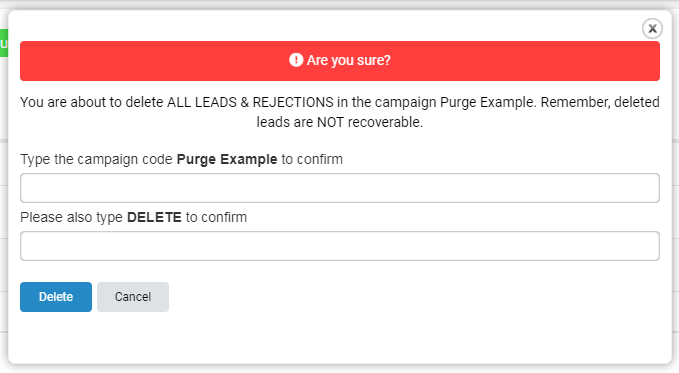
Task: Click the "Please also type" label text
Action: (x=71, y=217)
